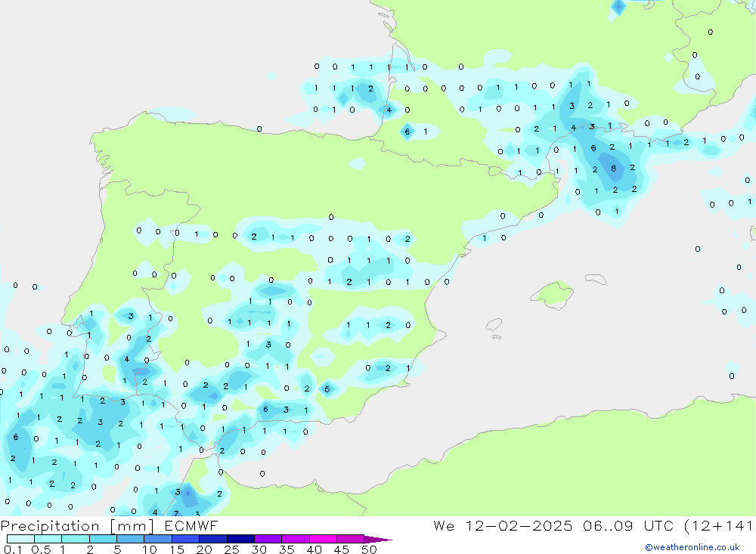The height and width of the screenshot is (554, 756).
Task: Click the '35' legend scale label
Action: (287, 549)
